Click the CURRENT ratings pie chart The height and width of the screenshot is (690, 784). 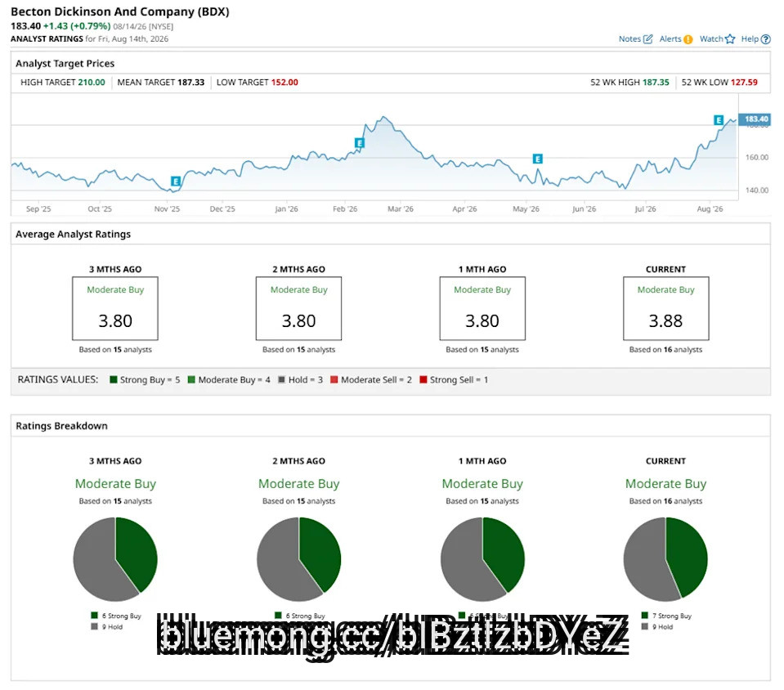coord(665,559)
